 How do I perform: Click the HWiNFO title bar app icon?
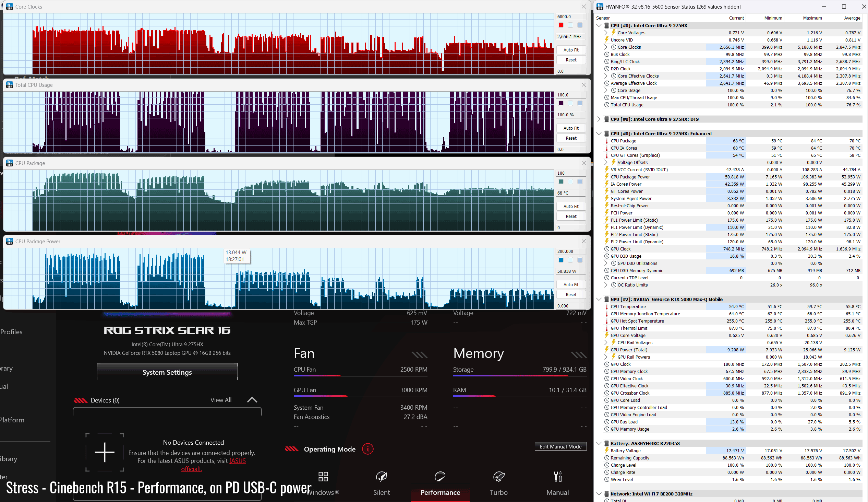click(x=600, y=7)
